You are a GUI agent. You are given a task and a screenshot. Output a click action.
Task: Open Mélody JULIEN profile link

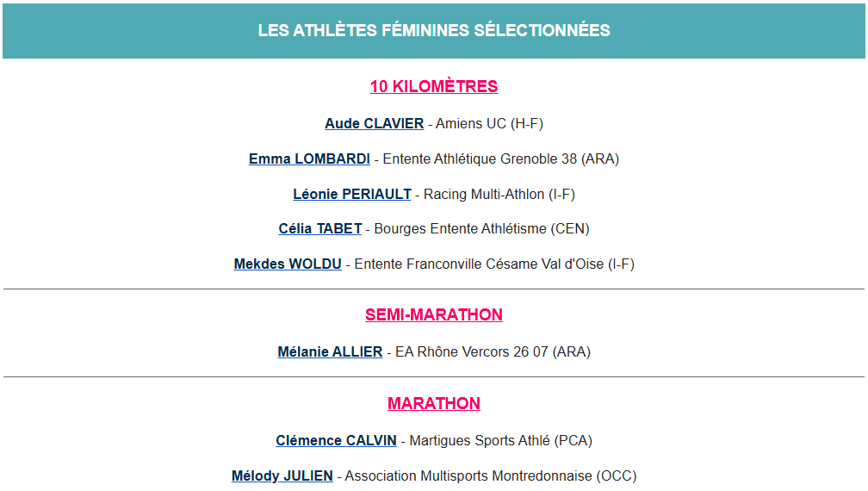282,475
